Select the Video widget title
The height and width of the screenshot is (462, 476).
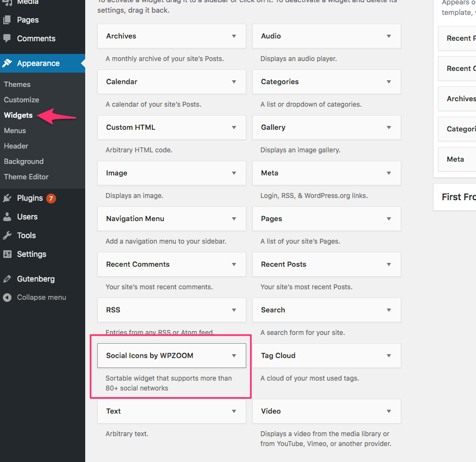(x=271, y=411)
